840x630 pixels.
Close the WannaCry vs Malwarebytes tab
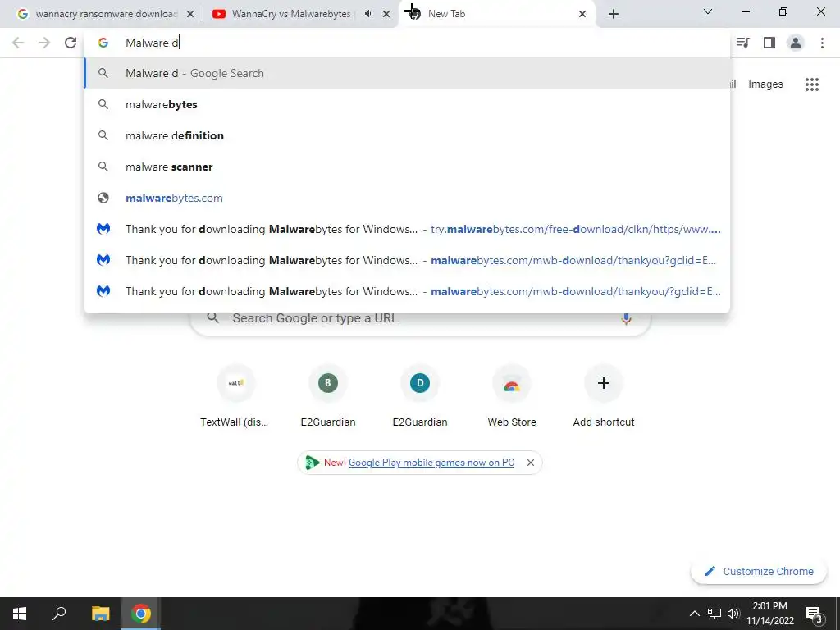386,15
